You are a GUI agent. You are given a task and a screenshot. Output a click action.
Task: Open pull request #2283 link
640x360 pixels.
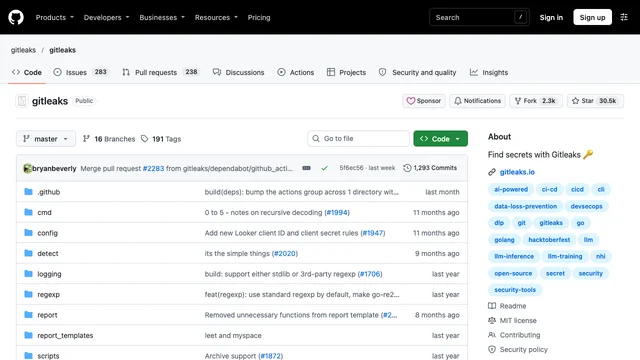pos(153,168)
